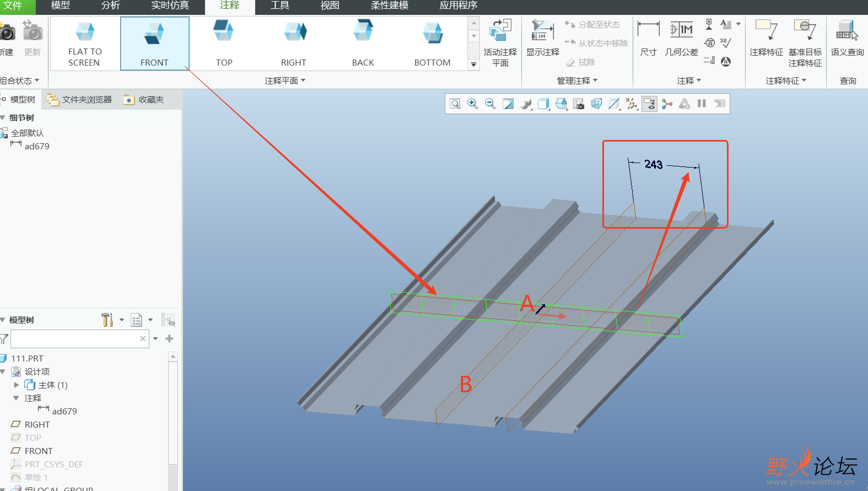Click the perspective view icon
This screenshot has width=868, height=491.
click(x=596, y=104)
